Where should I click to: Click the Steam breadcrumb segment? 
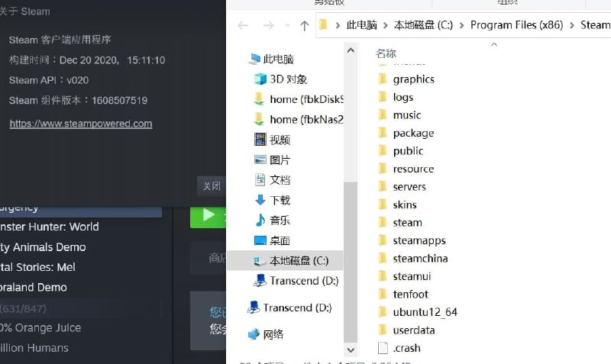(x=596, y=25)
